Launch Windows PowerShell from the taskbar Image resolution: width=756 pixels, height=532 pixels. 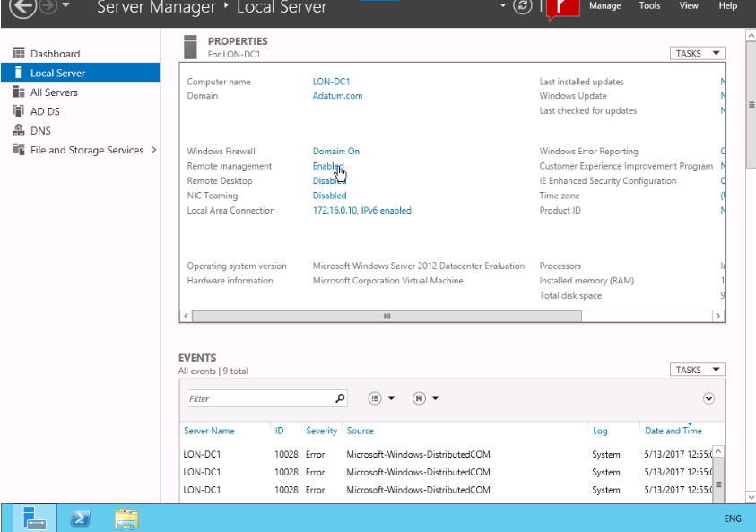point(80,518)
